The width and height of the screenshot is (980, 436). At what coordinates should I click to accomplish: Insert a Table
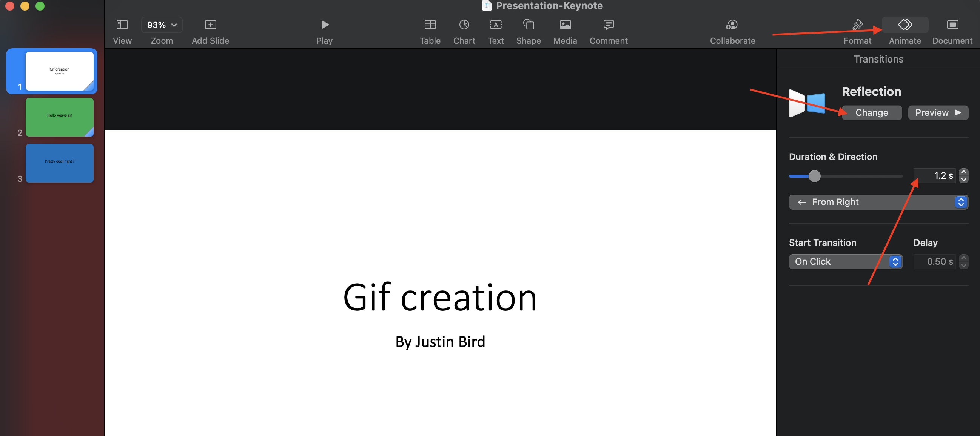pyautogui.click(x=430, y=25)
